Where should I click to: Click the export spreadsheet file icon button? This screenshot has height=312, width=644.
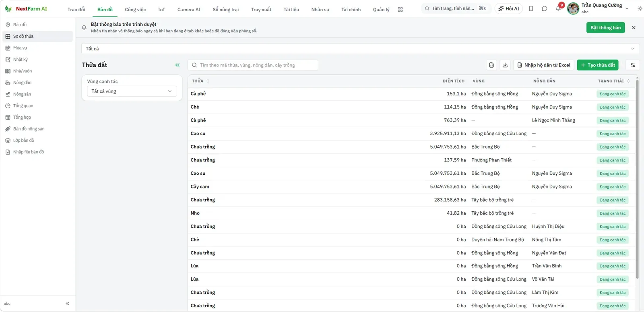click(491, 65)
